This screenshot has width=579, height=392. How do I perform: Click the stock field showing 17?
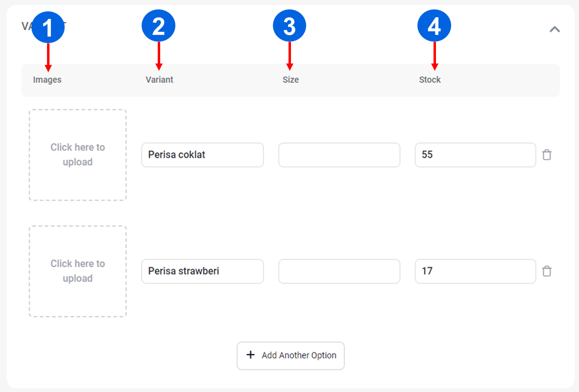click(475, 271)
